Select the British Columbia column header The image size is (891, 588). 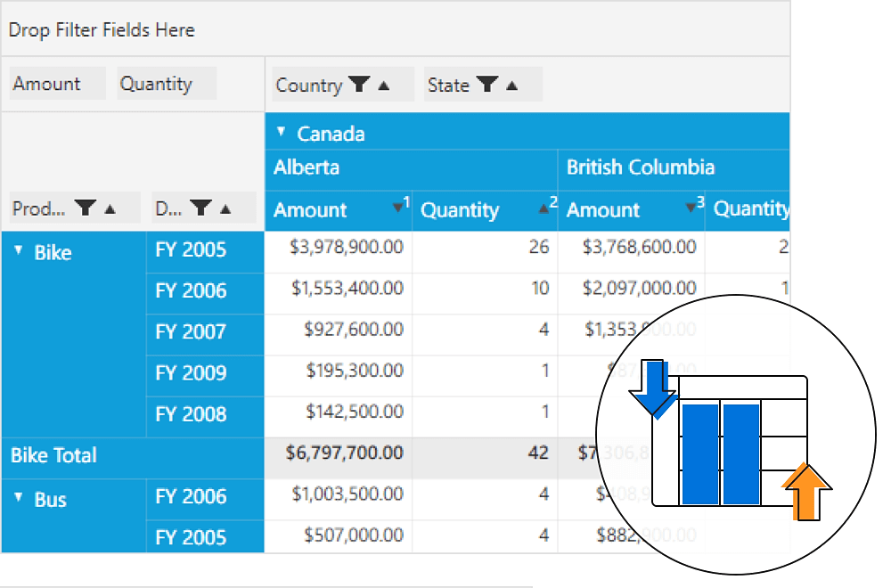641,167
